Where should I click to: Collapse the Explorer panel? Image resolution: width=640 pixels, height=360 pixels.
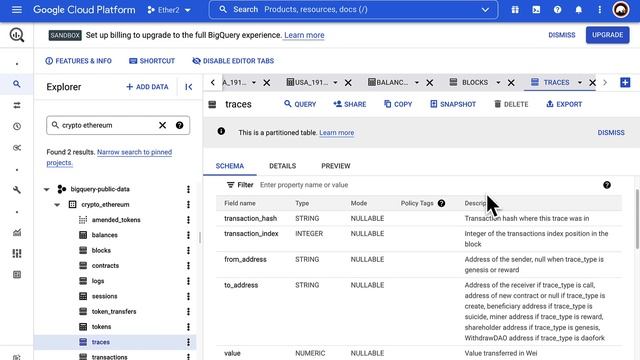(189, 87)
